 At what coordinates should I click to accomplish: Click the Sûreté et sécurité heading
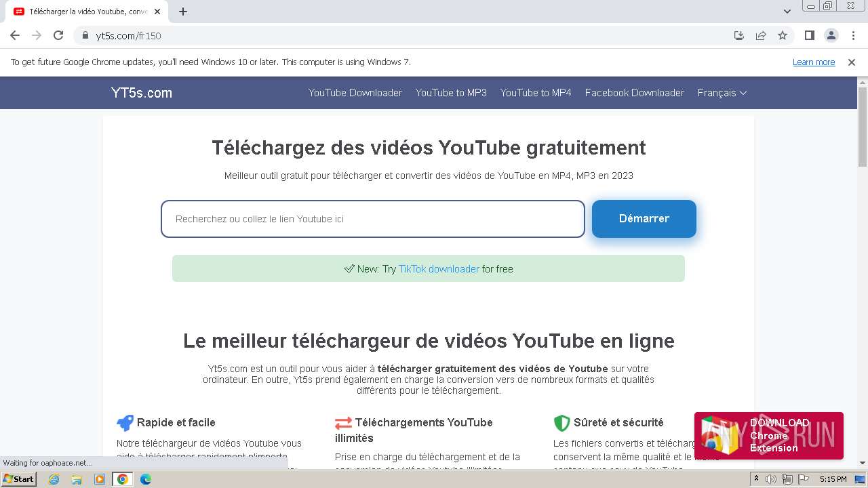pos(618,422)
